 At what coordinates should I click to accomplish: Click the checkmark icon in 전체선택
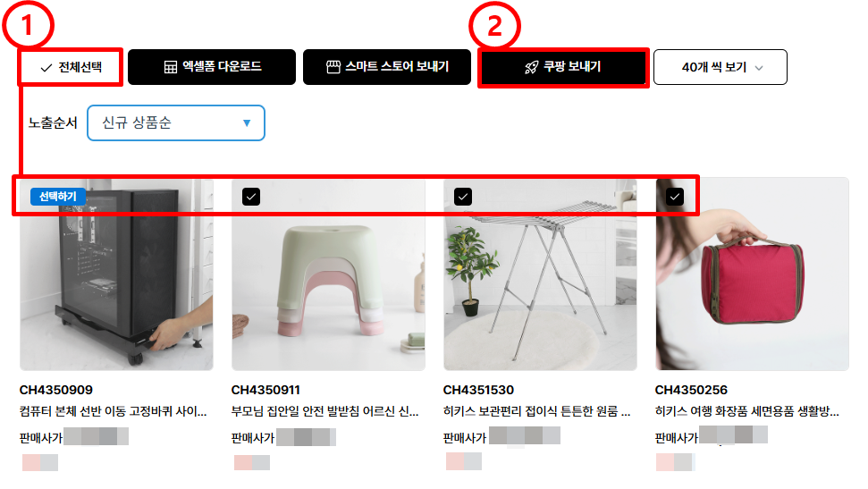click(x=46, y=68)
